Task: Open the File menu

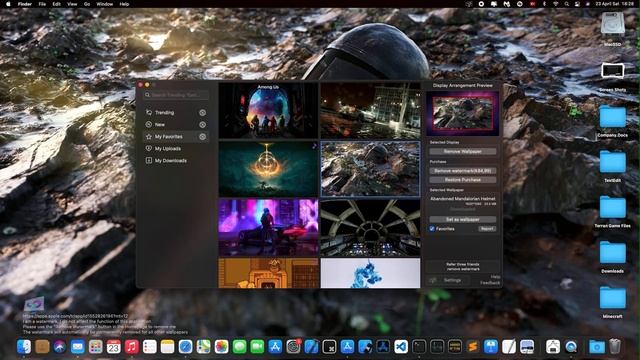Action: pyautogui.click(x=42, y=4)
